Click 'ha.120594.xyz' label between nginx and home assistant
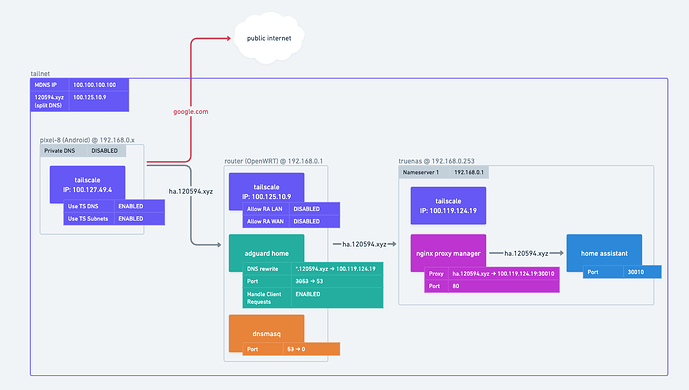Viewport: 689px width, 390px height. tap(526, 253)
